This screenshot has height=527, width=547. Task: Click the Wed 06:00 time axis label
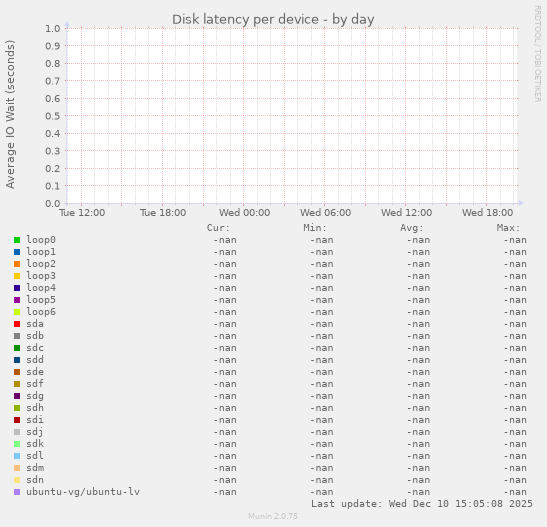point(325,213)
